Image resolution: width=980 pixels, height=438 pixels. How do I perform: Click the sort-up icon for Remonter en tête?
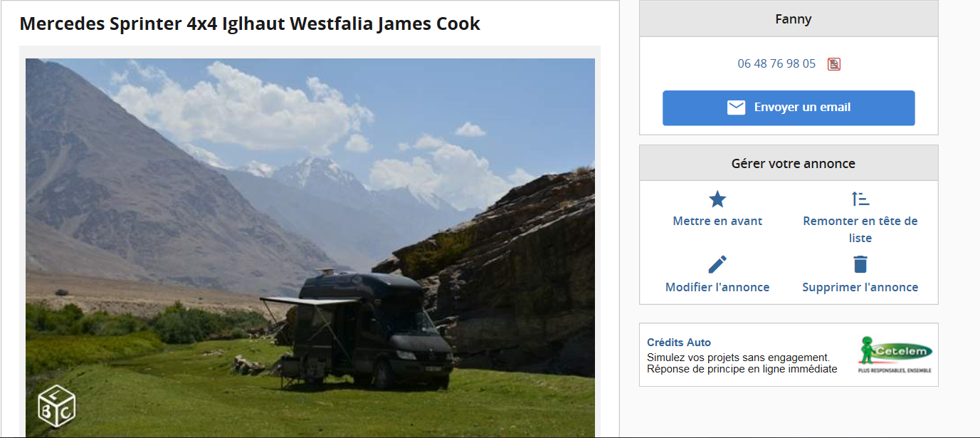[860, 199]
